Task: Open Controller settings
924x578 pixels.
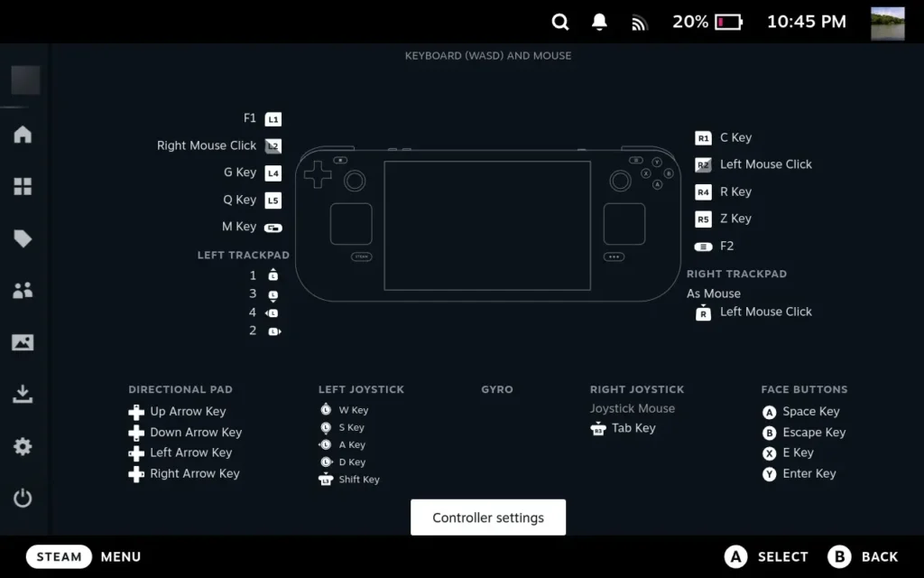Action: coord(488,517)
